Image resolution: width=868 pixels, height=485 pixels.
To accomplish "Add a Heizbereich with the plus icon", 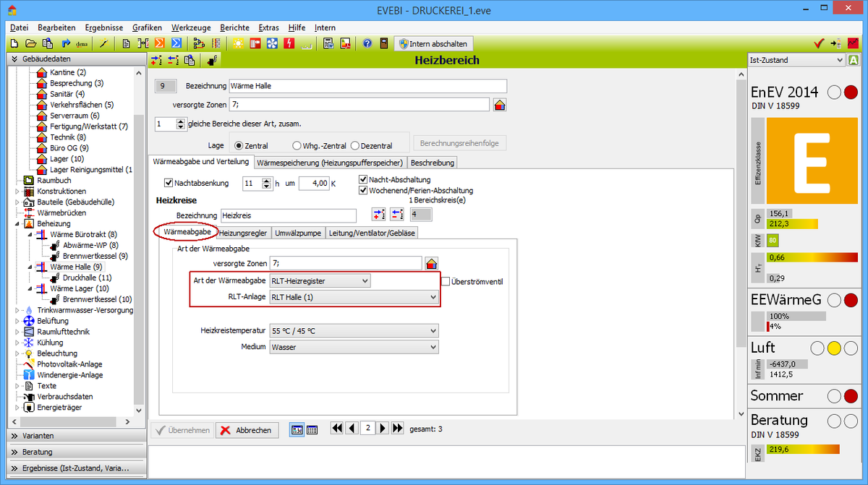I will coord(157,61).
